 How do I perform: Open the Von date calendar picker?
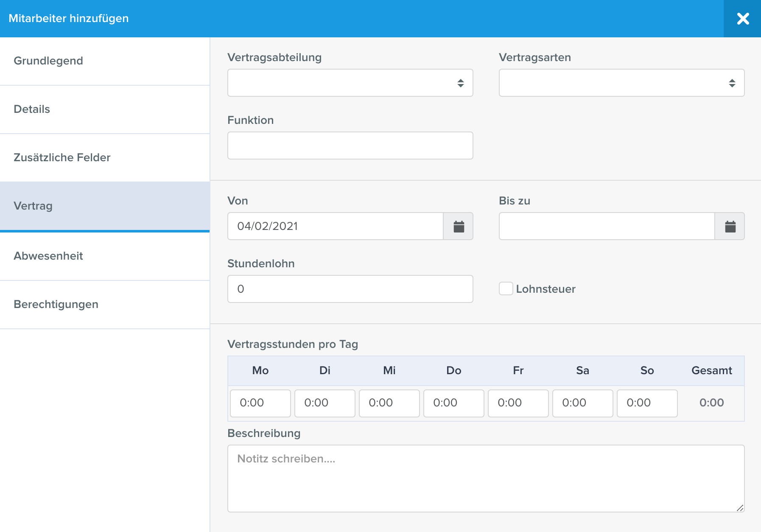pos(459,226)
